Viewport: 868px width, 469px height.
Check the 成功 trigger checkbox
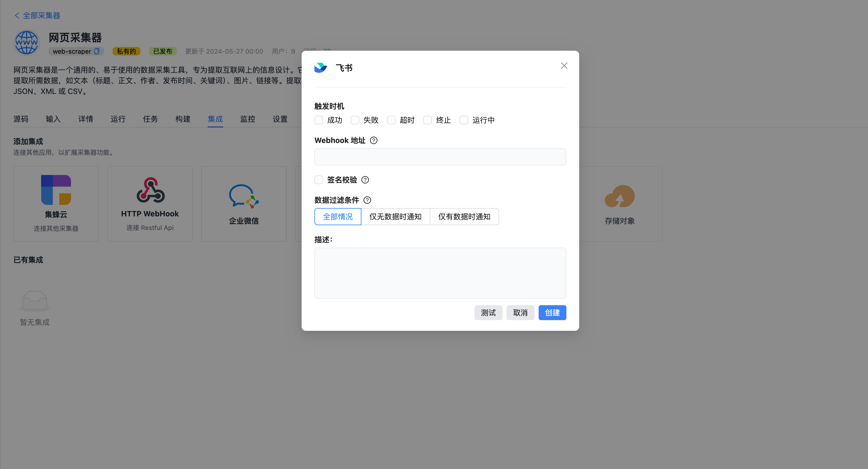(x=318, y=120)
